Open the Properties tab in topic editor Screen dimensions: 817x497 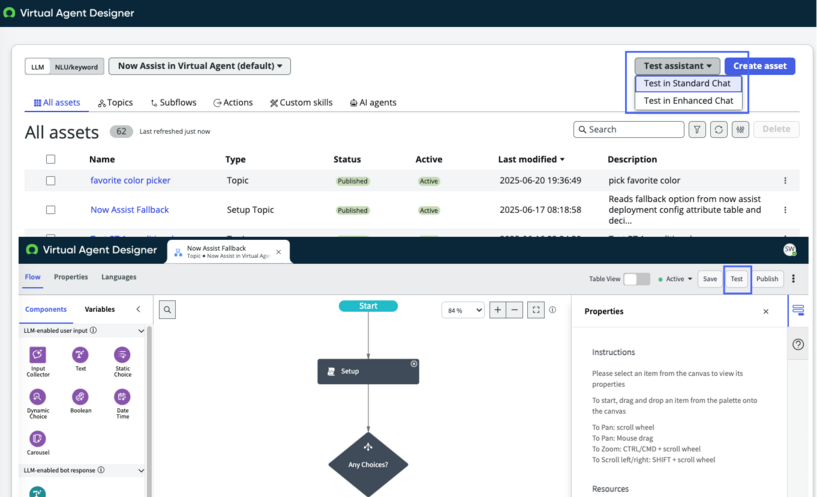pyautogui.click(x=71, y=277)
